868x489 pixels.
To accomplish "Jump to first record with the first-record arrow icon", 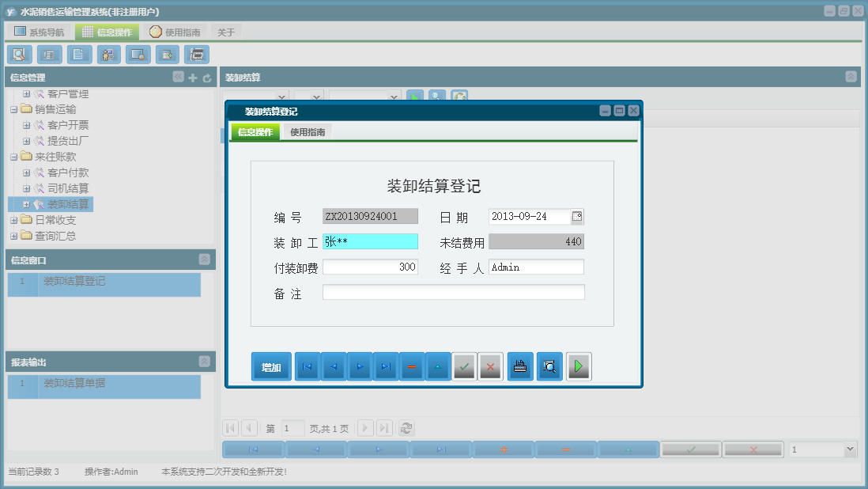I will click(x=307, y=366).
